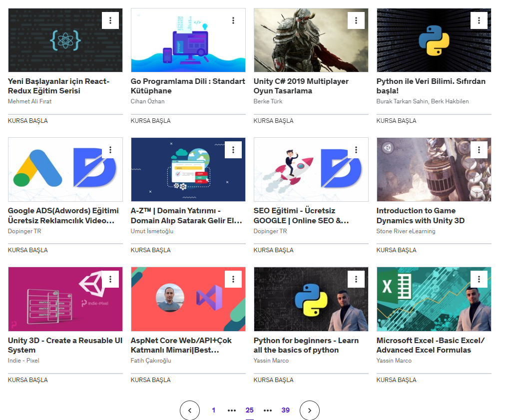Go to next page with right arrow
Image resolution: width=507 pixels, height=420 pixels.
pos(309,411)
